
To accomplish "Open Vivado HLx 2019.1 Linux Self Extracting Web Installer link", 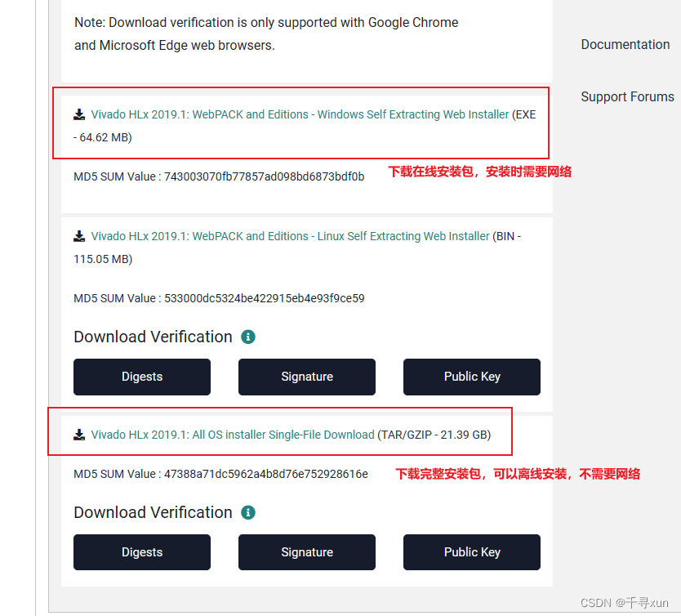I will click(x=290, y=236).
